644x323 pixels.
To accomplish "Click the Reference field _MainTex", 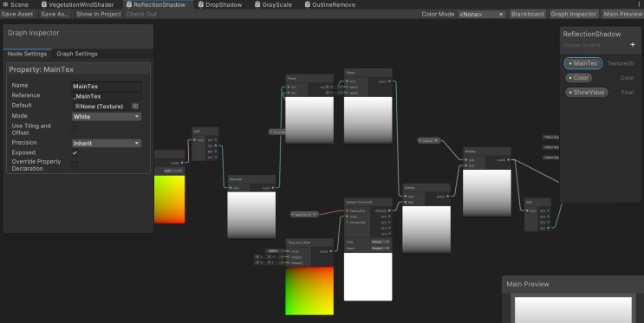I will (107, 96).
